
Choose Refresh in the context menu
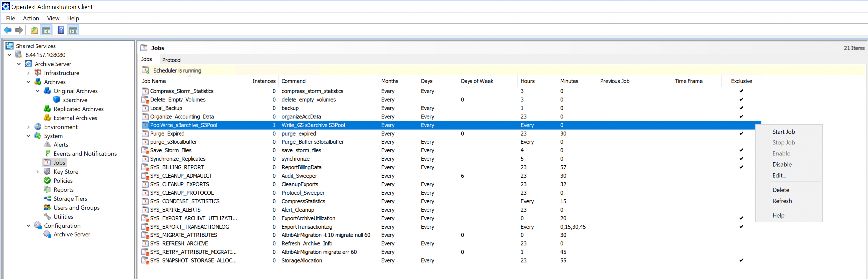click(x=782, y=201)
